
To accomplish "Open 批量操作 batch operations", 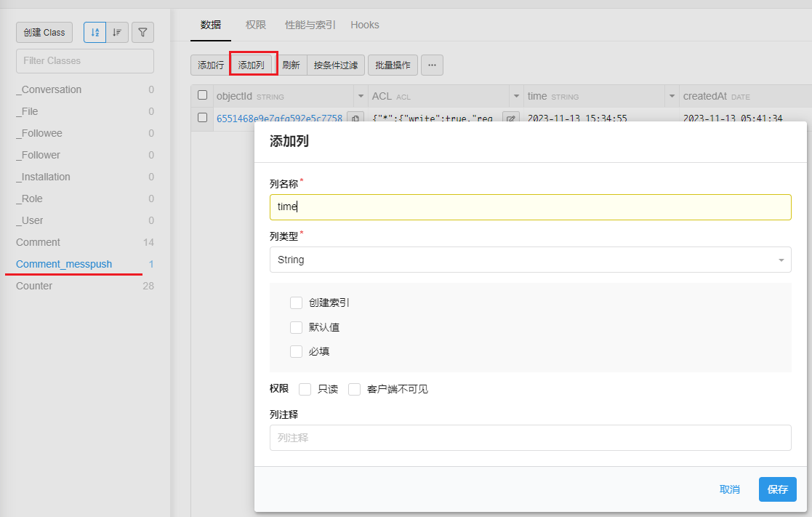I will [393, 65].
